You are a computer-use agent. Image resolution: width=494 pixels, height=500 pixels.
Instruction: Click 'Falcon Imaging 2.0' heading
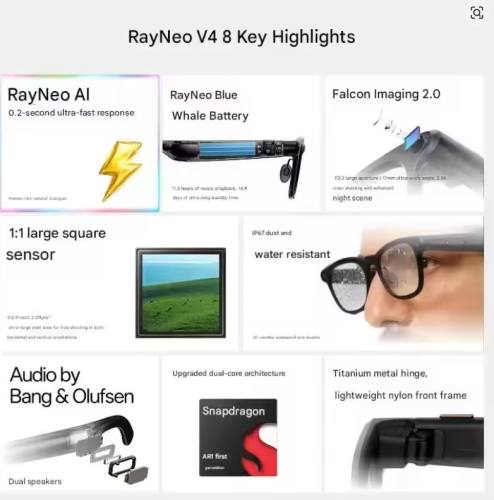pos(386,94)
